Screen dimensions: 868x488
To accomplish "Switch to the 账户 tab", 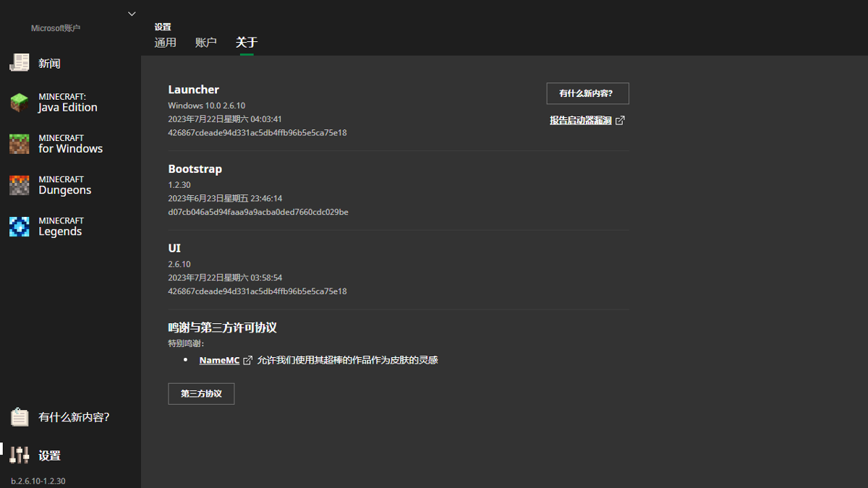I will click(206, 43).
